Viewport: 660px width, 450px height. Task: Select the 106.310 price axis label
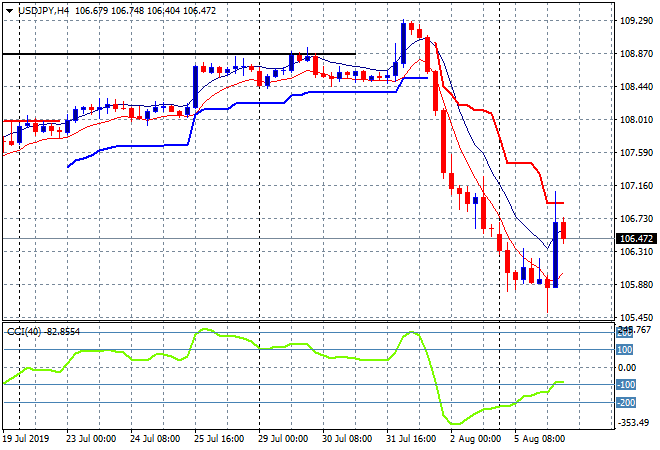tap(637, 252)
